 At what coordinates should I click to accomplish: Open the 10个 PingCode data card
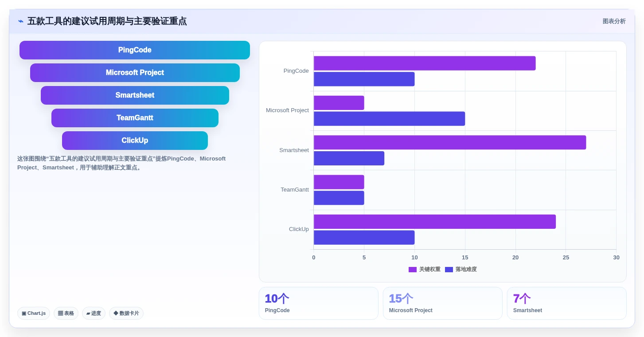(x=319, y=303)
